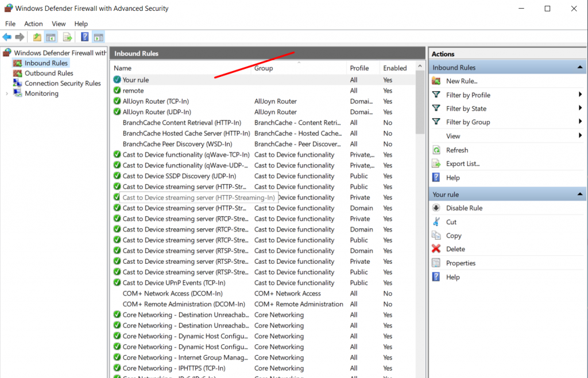Go up one level using the folder toolbar icon
588x378 pixels.
coord(37,37)
